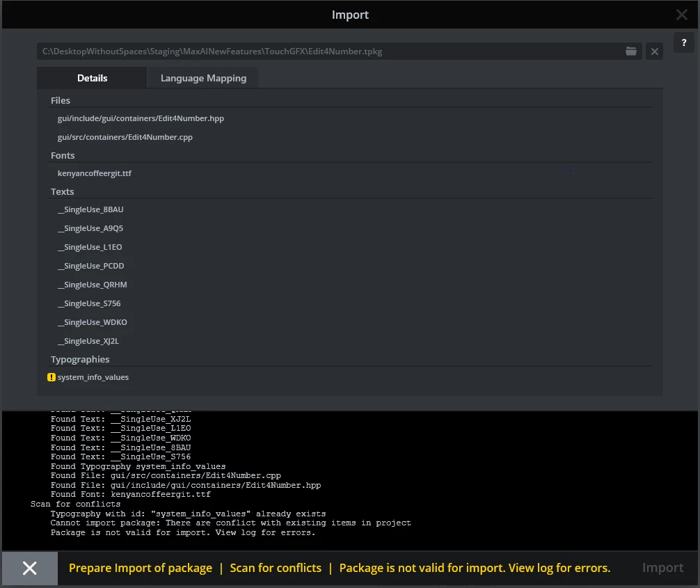Click log line 'Typography with id ... already exists'
This screenshot has height=588, width=700.
point(188,514)
